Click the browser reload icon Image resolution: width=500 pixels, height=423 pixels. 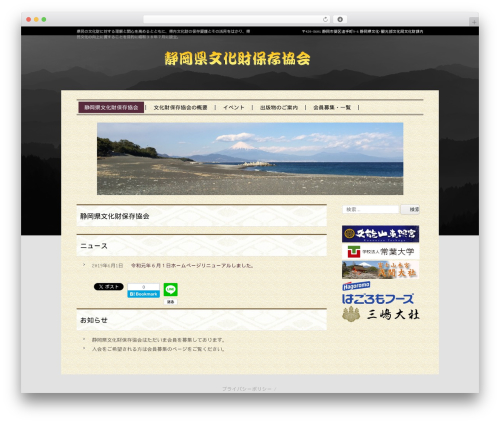click(325, 19)
